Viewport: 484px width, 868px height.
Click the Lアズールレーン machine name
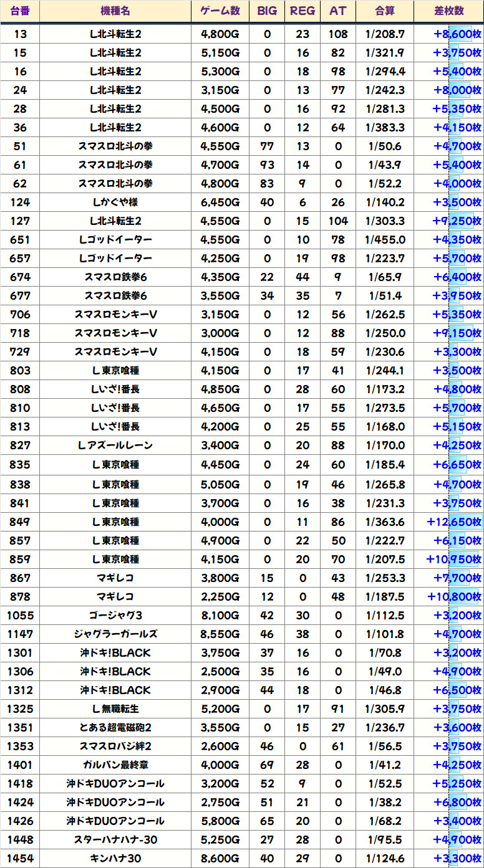115,445
